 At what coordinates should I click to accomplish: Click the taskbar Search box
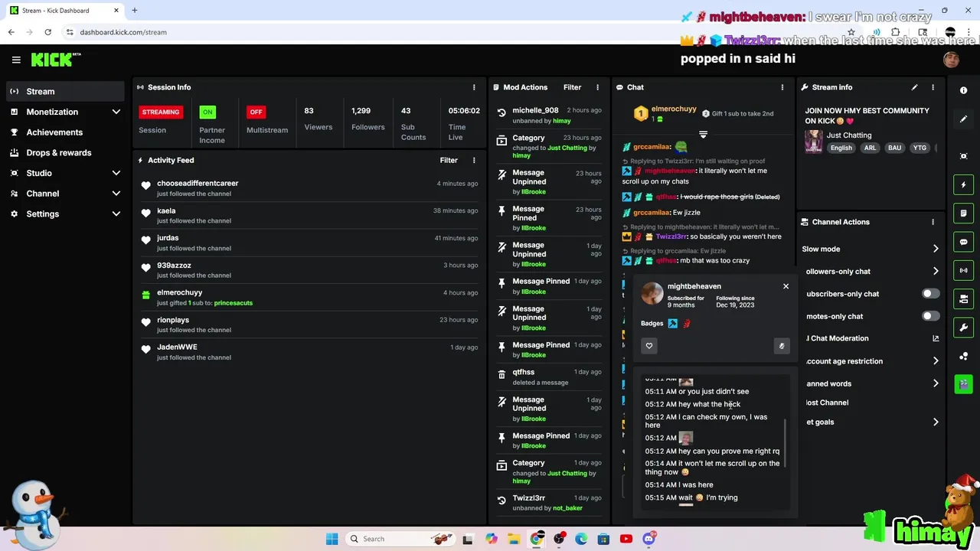(x=401, y=539)
